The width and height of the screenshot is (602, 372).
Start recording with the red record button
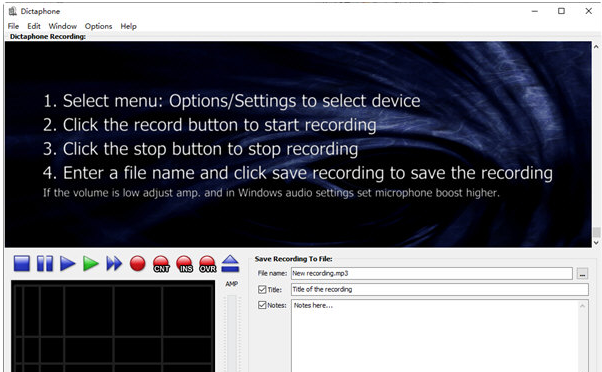click(137, 264)
